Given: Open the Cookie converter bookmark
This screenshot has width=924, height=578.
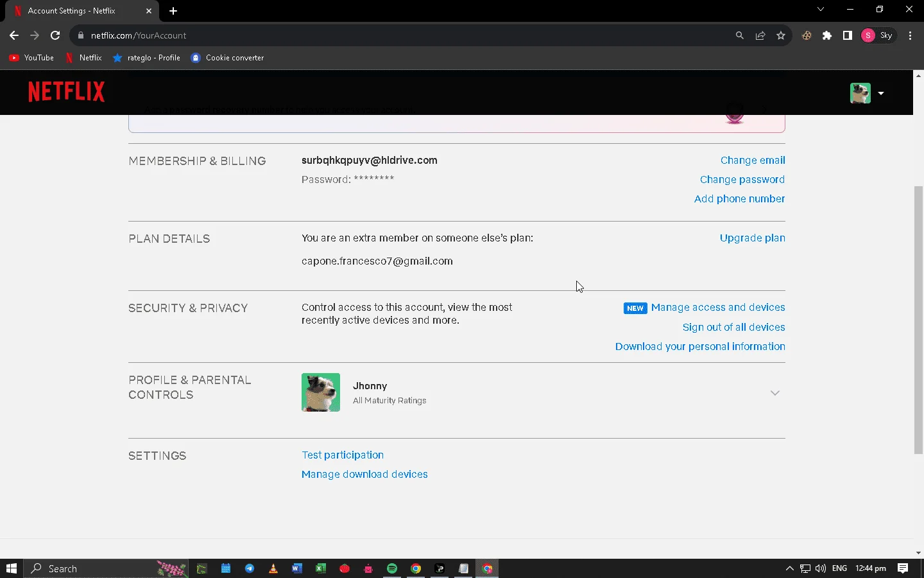Looking at the screenshot, I should 227,58.
